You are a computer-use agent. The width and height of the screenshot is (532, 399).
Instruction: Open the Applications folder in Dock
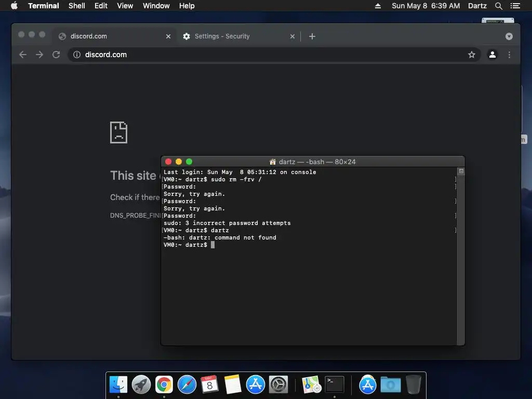point(367,385)
